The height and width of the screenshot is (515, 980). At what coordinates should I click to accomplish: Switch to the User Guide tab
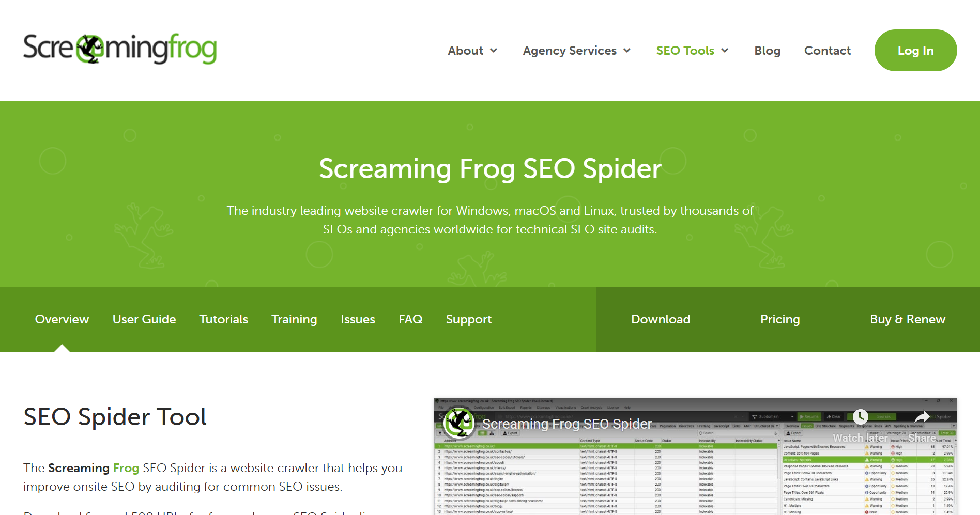click(x=144, y=319)
